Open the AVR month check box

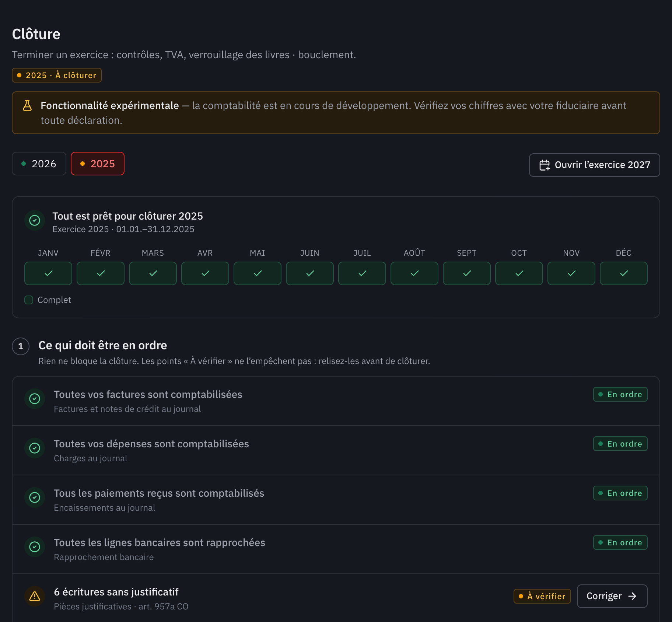205,273
